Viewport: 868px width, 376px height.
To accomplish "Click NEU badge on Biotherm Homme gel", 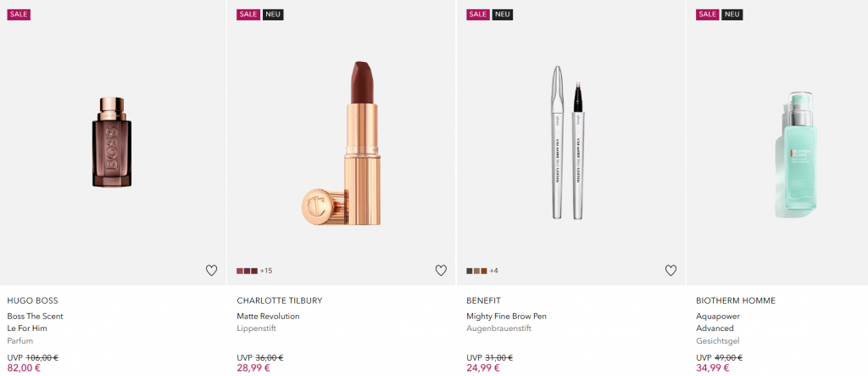I will click(732, 14).
